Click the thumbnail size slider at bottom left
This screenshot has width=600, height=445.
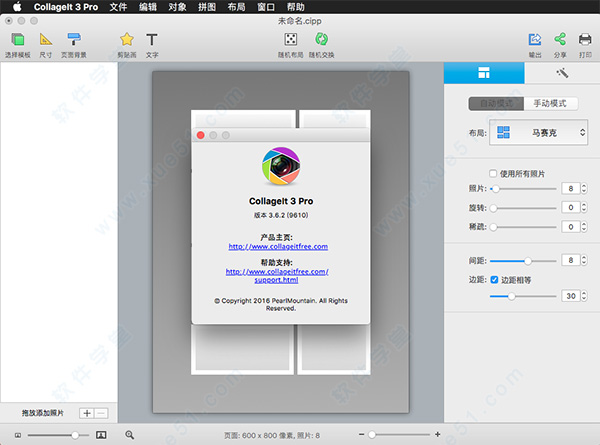tap(58, 435)
